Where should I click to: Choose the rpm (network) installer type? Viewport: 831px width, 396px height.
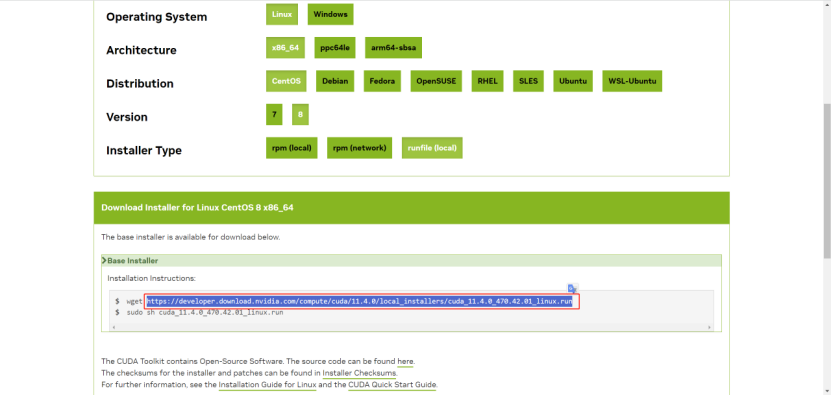click(x=359, y=148)
